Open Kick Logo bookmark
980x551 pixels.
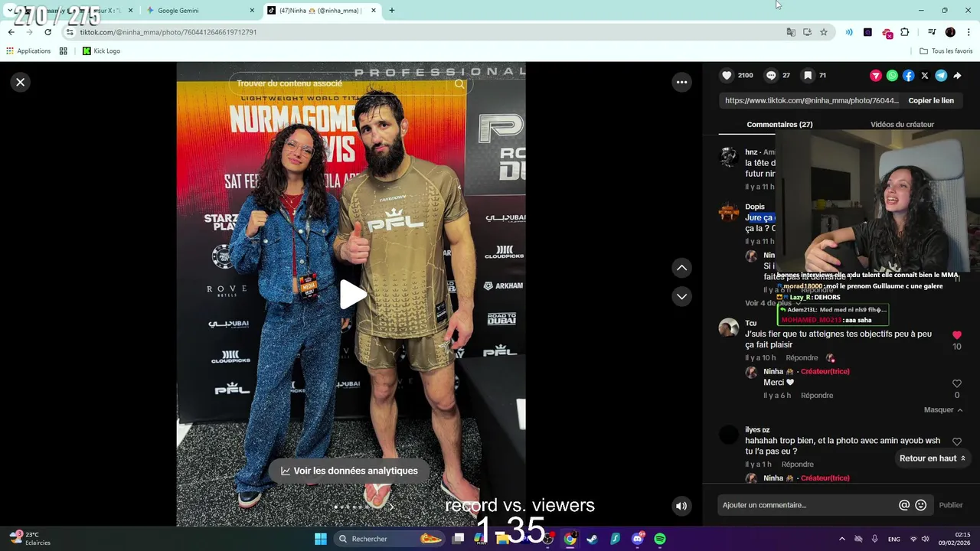click(101, 51)
